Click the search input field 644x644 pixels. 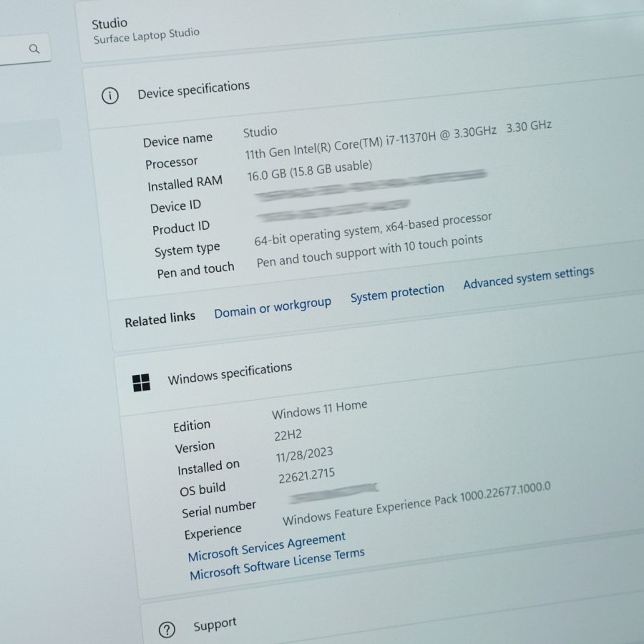pyautogui.click(x=24, y=49)
